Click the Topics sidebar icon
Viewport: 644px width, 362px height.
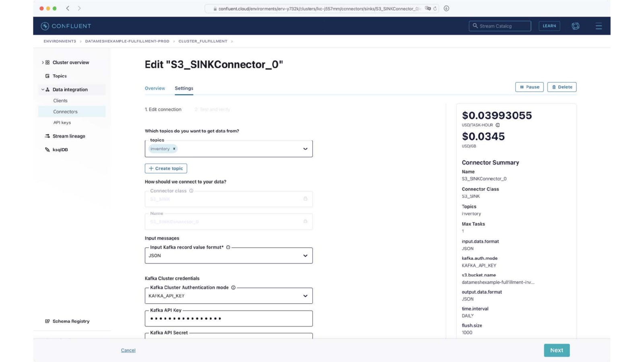tap(47, 76)
